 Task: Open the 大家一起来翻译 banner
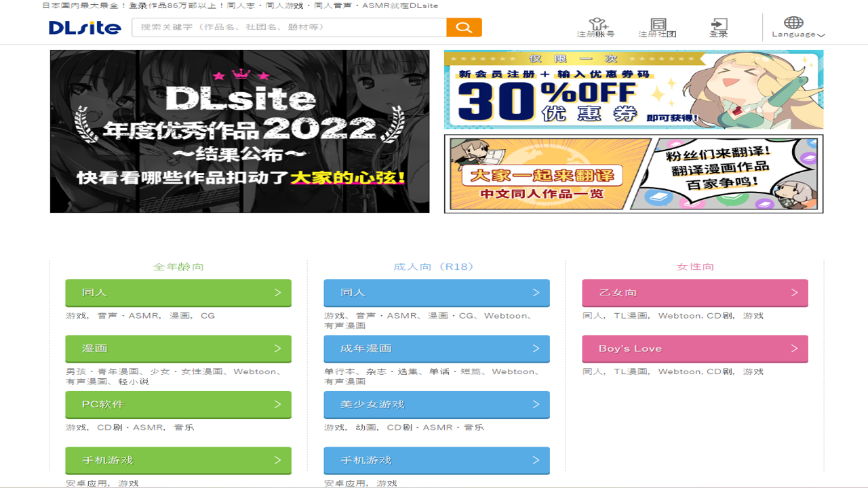633,174
